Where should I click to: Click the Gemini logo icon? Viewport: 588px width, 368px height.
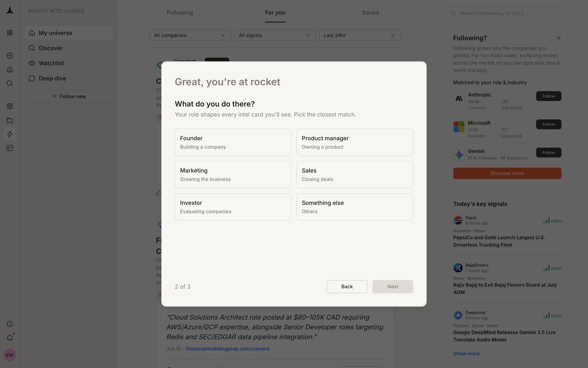pyautogui.click(x=459, y=155)
